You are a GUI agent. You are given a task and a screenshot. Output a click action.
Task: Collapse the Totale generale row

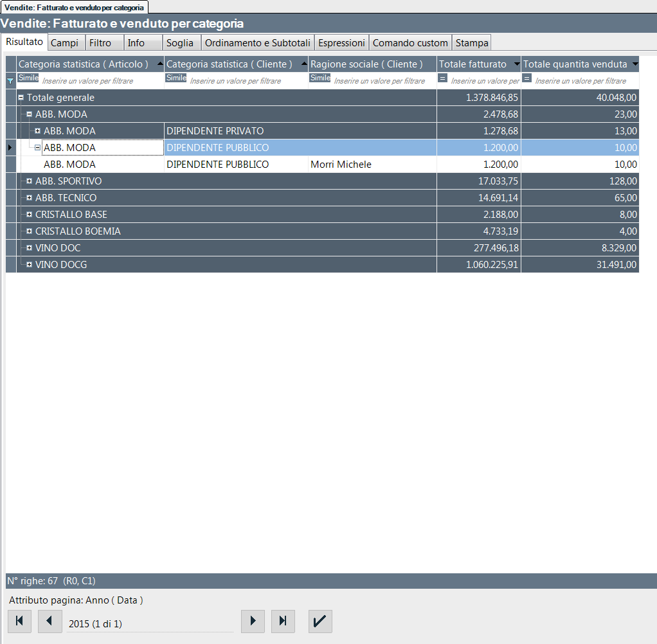tap(21, 98)
